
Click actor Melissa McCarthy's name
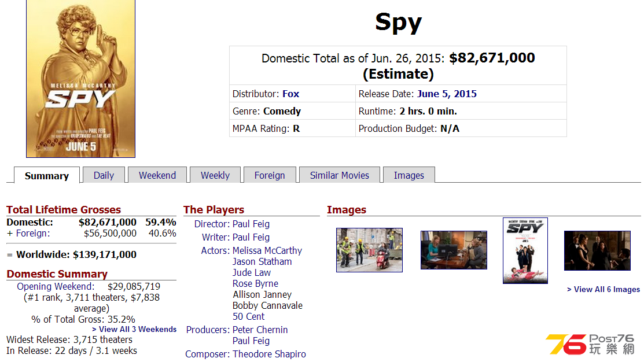pyautogui.click(x=267, y=250)
